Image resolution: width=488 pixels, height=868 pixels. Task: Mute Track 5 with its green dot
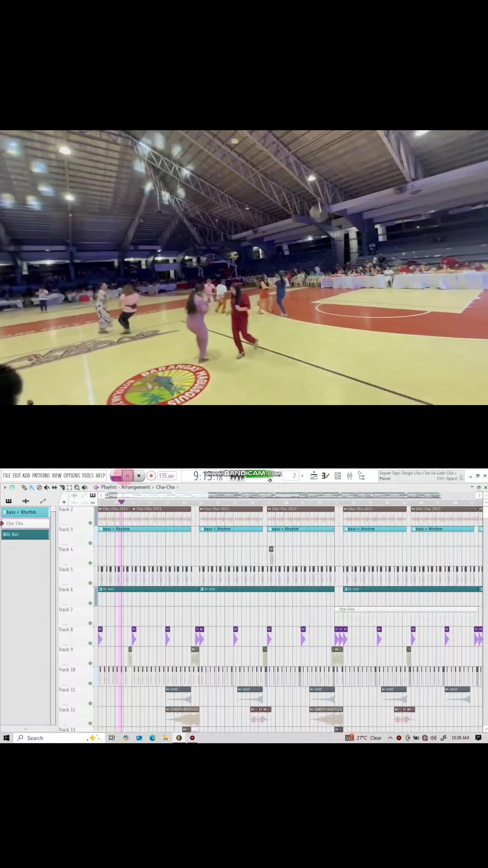90,583
